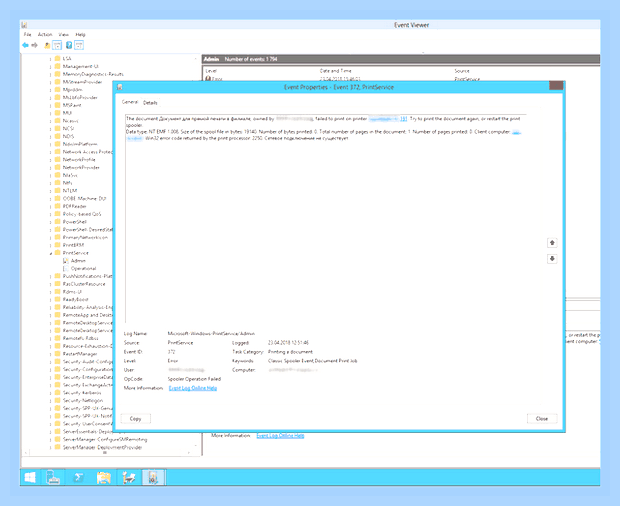Screen dimensions: 620x506
Task: Expand the NDIS tree node
Action: pyautogui.click(x=51, y=137)
